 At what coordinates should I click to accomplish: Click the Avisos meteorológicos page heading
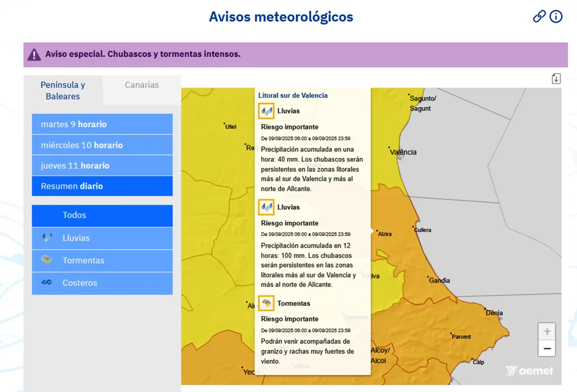pyautogui.click(x=281, y=17)
